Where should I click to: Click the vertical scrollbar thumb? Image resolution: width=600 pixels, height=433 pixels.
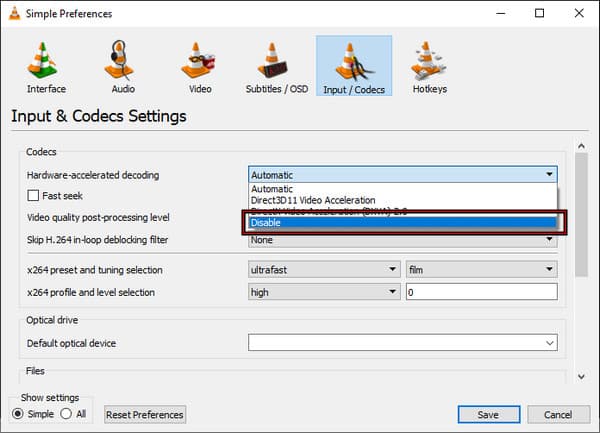point(581,215)
